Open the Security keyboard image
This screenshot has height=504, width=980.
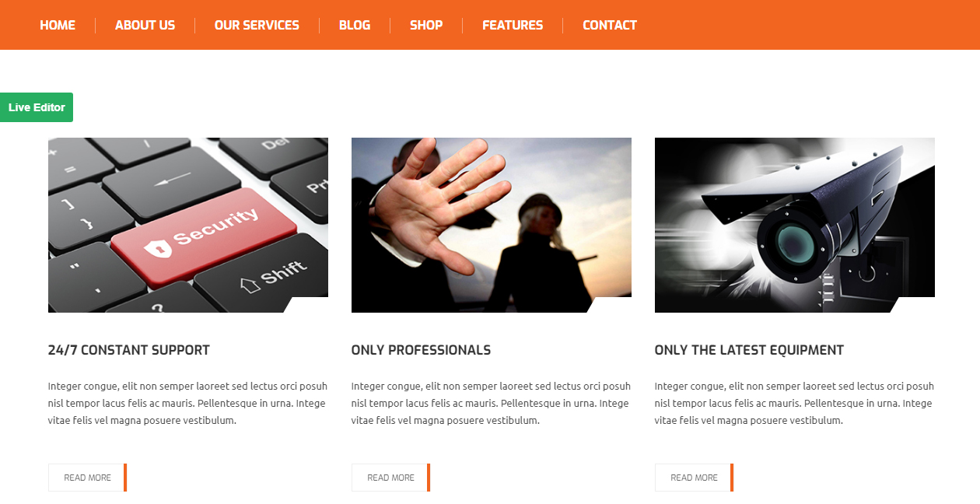(x=188, y=226)
